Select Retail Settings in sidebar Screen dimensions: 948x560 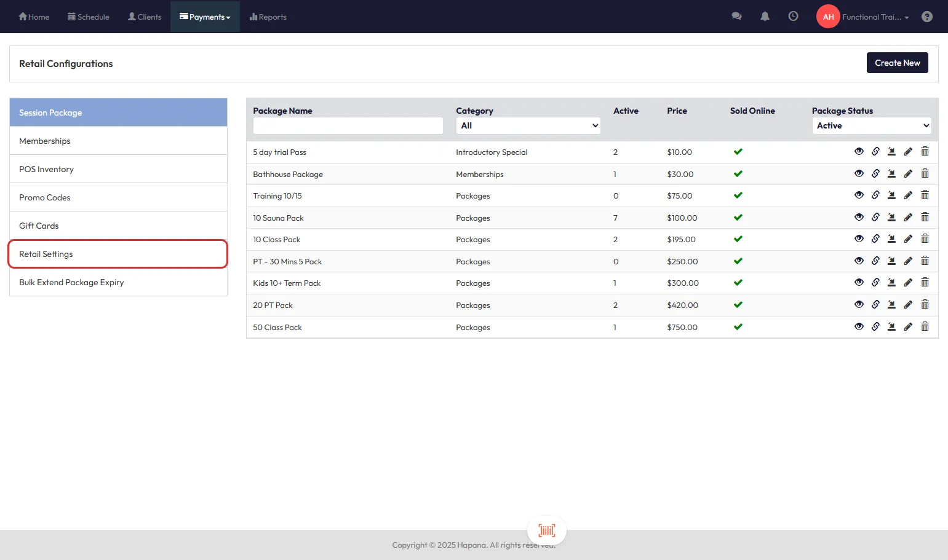tap(118, 254)
